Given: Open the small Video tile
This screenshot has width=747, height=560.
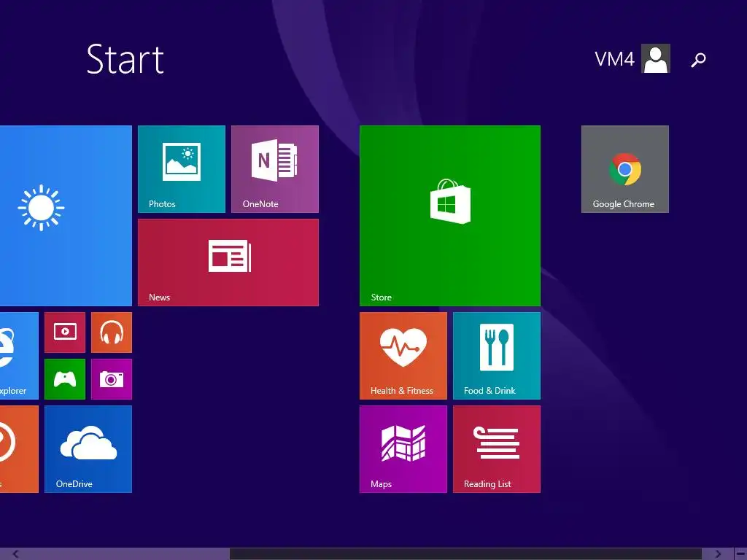Looking at the screenshot, I should click(65, 332).
